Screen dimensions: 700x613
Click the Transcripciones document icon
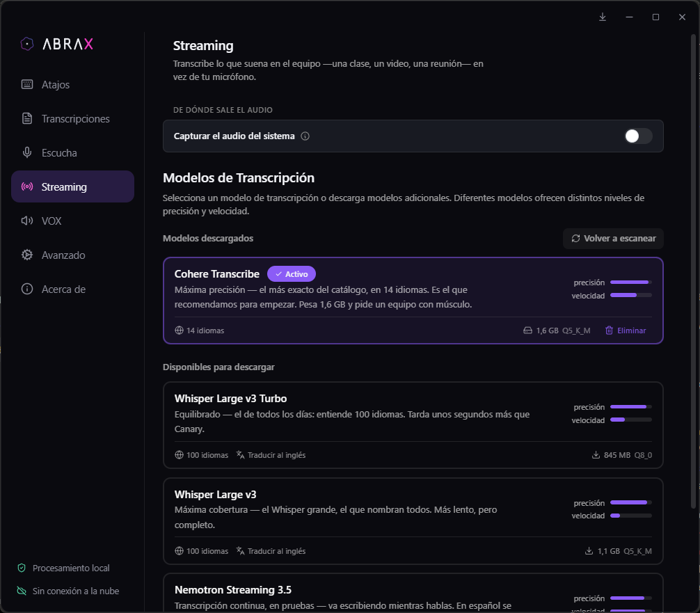click(27, 118)
